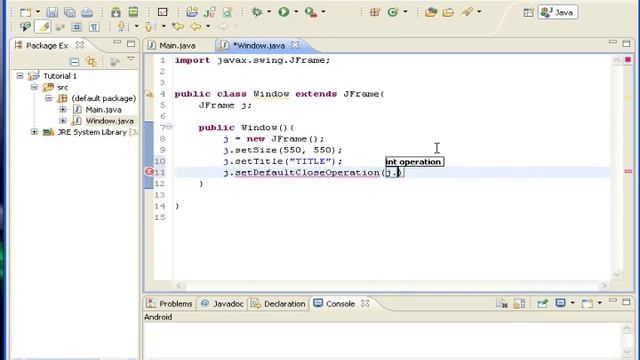Toggle Mark Occurrences highlighter
Viewport: 640px width, 360px height.
click(43, 27)
